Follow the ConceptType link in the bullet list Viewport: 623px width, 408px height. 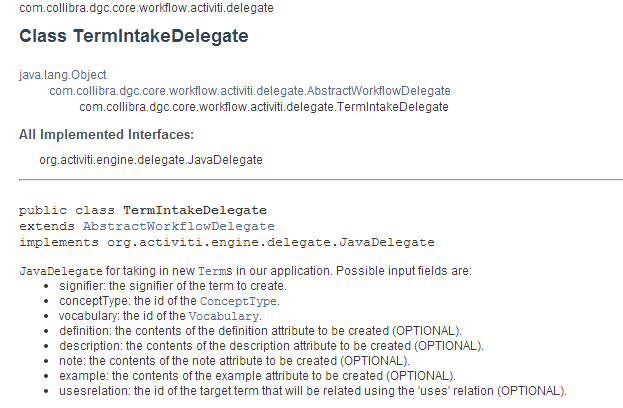tap(238, 301)
